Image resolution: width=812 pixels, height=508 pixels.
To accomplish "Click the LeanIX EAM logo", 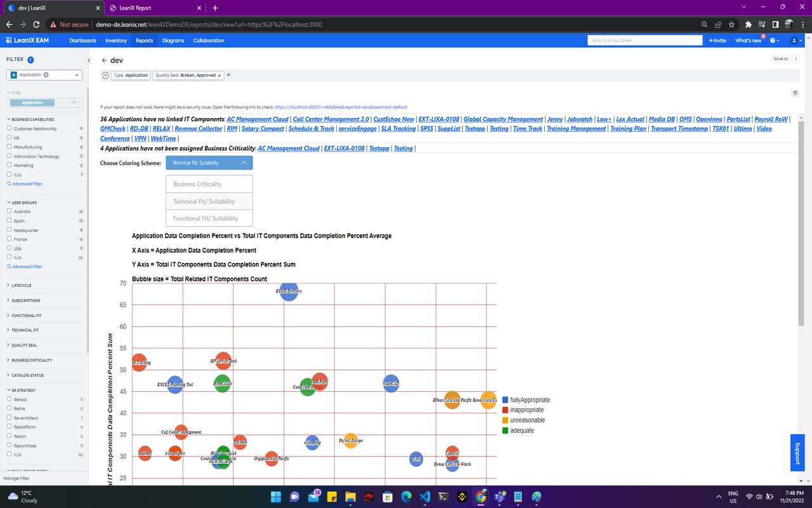I will coord(27,40).
